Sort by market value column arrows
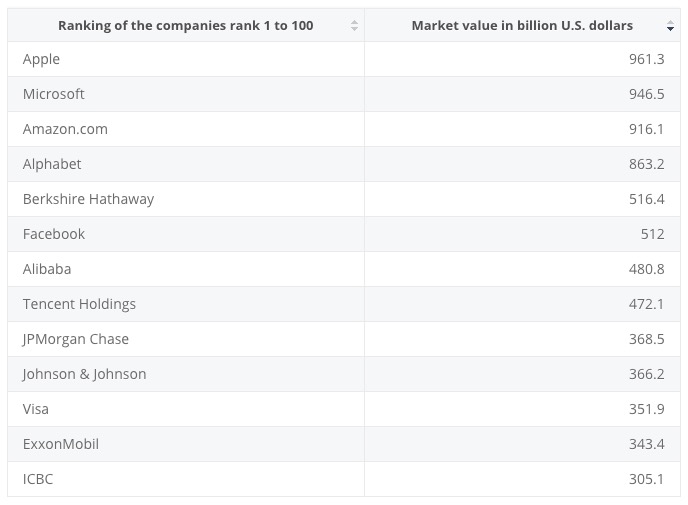 tap(670, 26)
